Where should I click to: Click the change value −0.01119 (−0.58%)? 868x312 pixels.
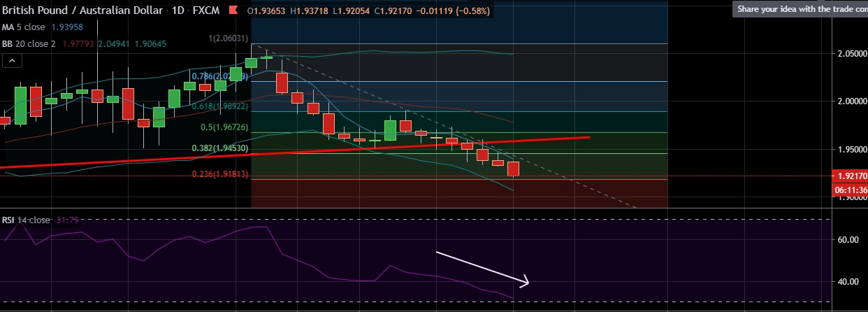[x=453, y=13]
